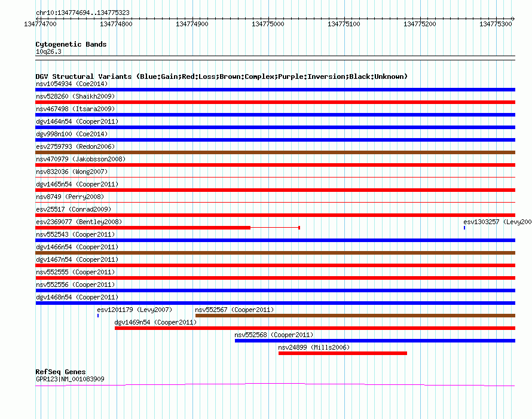The image size is (532, 419).
Task: Click the thin red line under nsv8749
Action: [275, 202]
